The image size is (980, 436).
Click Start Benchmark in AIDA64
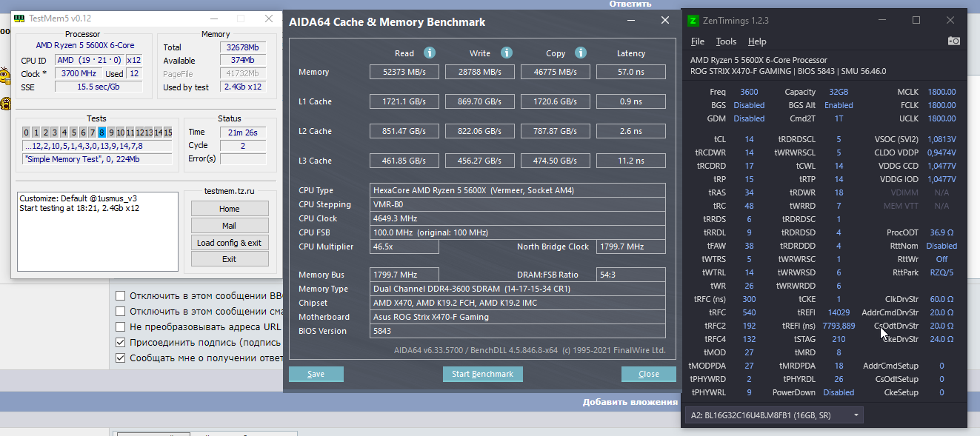pos(483,374)
